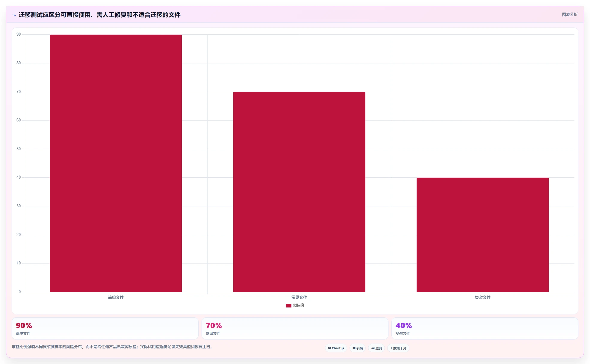The width and height of the screenshot is (590, 364).
Task: Click the 复杂文件 x-axis label
Action: click(482, 297)
